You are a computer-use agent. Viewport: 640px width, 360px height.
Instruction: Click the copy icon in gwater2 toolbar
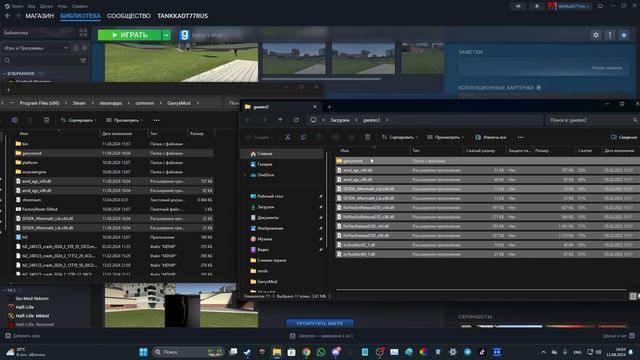[303, 137]
